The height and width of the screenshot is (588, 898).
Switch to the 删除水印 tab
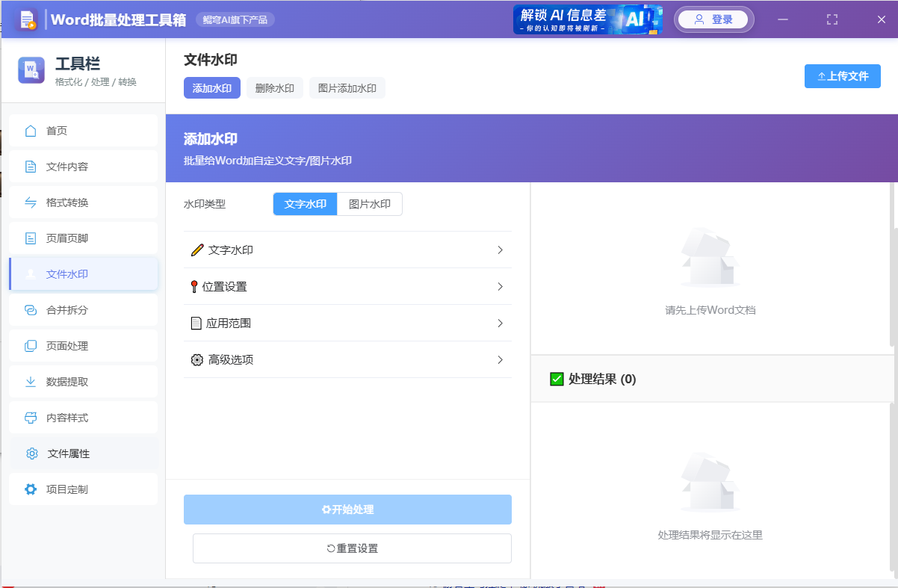pos(276,87)
